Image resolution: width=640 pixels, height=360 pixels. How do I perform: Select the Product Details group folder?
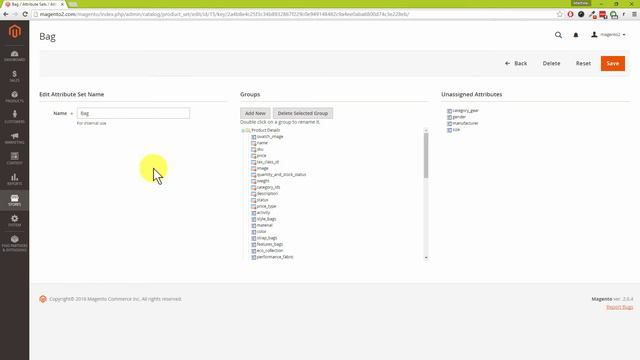(x=265, y=130)
